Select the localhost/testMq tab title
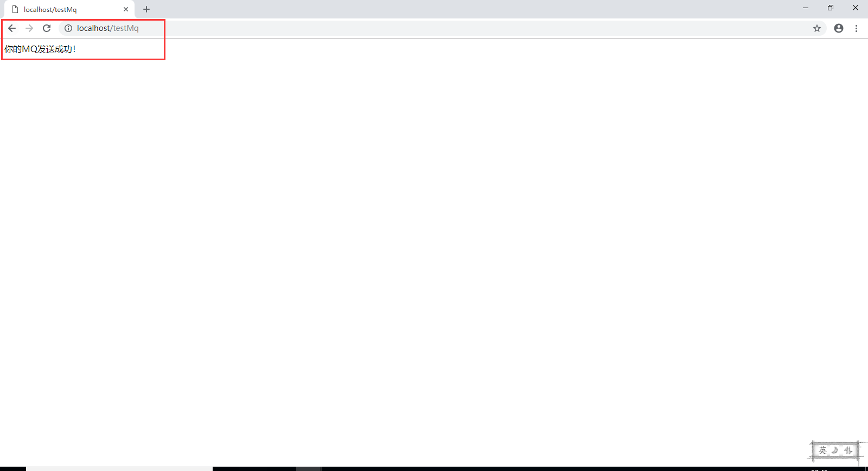Screen dimensions: 868x471 [50, 10]
